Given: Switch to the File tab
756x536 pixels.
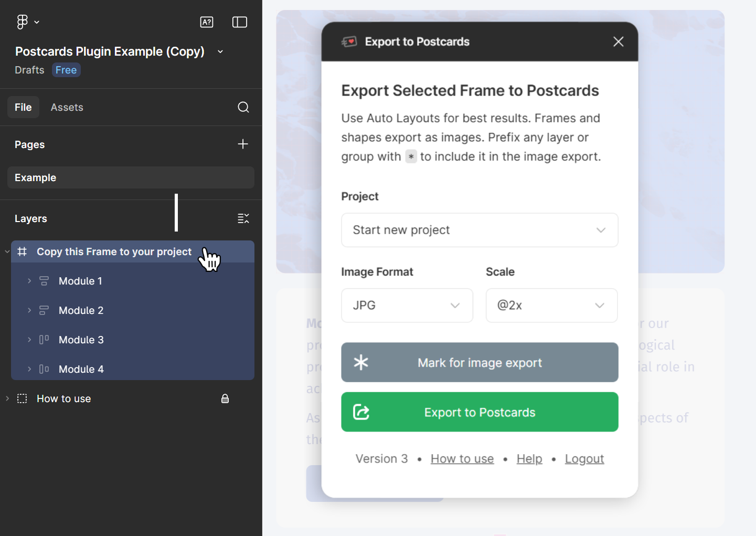Looking at the screenshot, I should (x=23, y=107).
